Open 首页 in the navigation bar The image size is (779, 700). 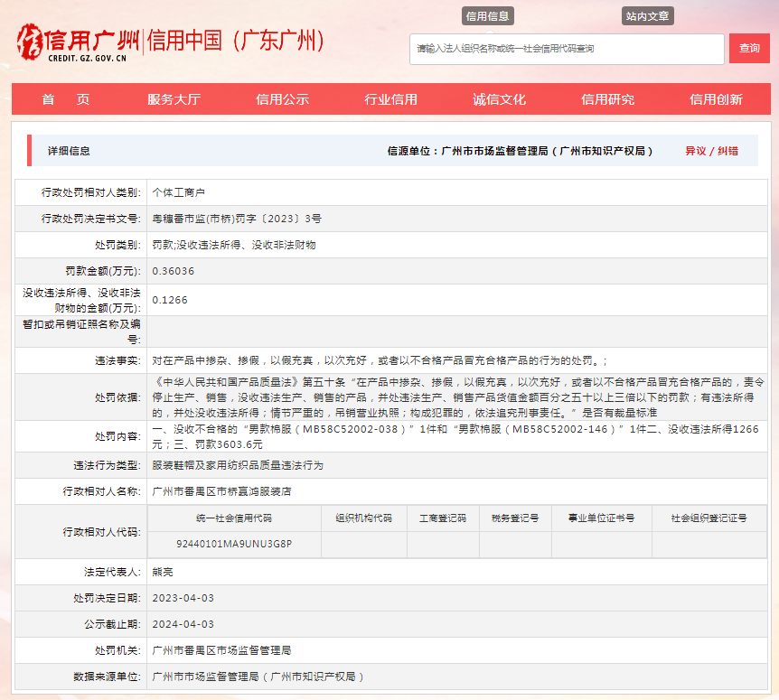point(66,99)
